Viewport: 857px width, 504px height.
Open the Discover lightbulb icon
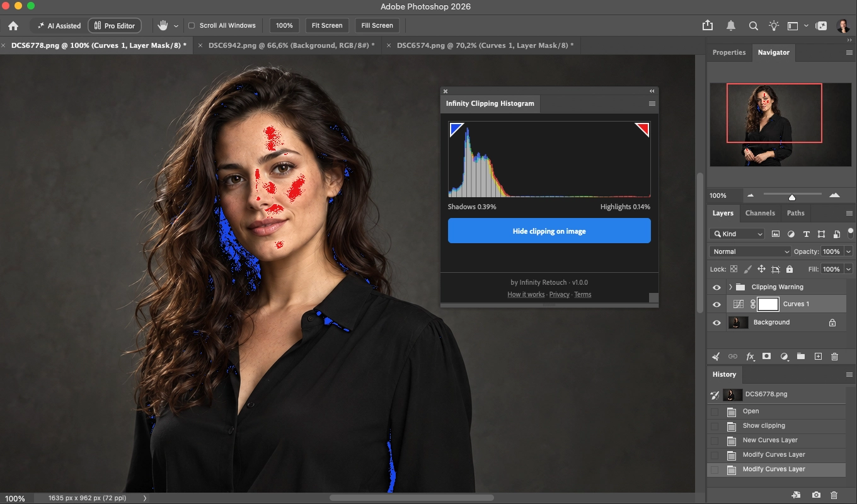(x=774, y=26)
